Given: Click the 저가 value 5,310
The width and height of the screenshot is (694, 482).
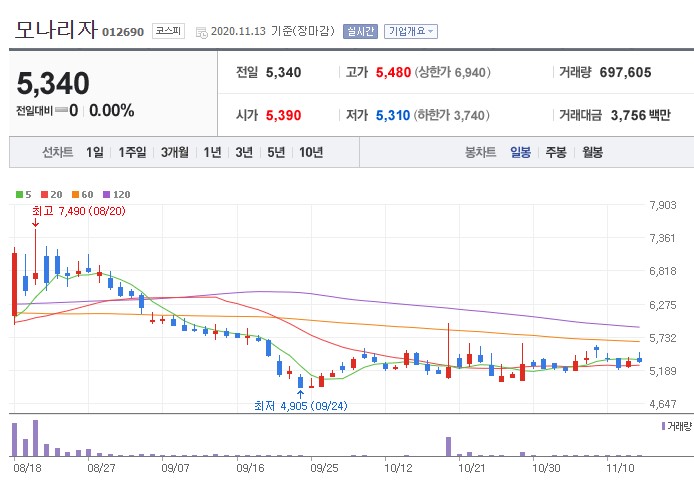Looking at the screenshot, I should 393,116.
